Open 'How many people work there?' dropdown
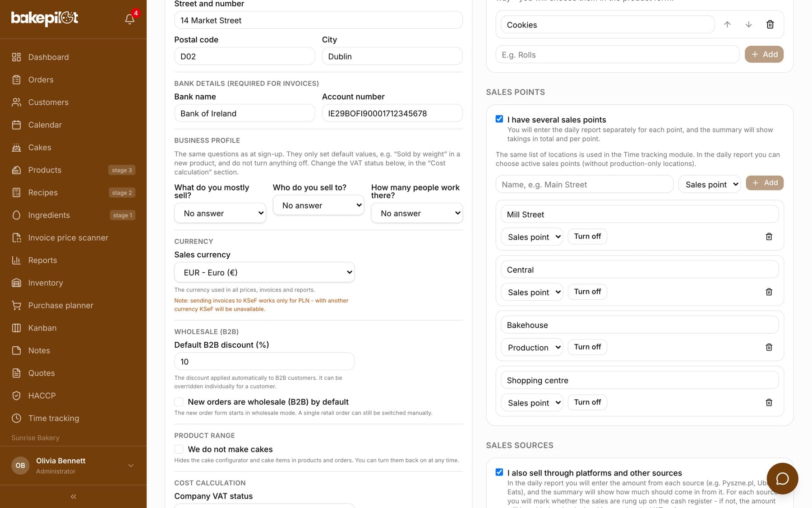This screenshot has width=812, height=508. point(417,213)
